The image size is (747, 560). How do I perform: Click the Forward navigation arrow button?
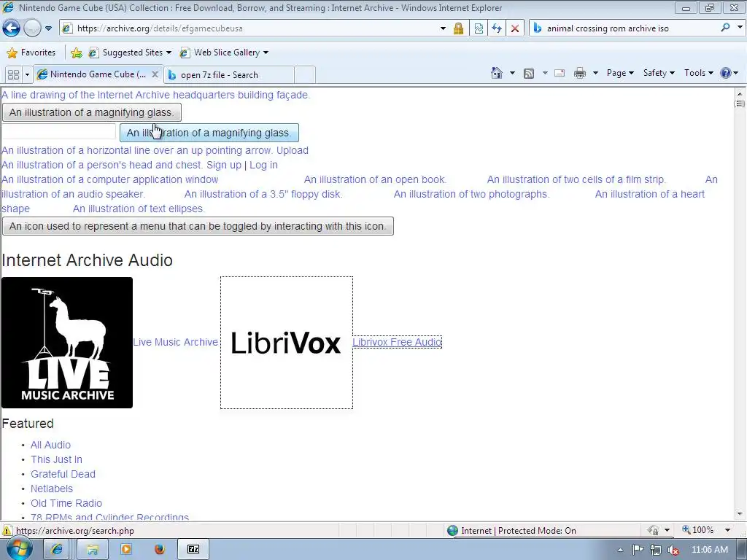click(x=32, y=28)
